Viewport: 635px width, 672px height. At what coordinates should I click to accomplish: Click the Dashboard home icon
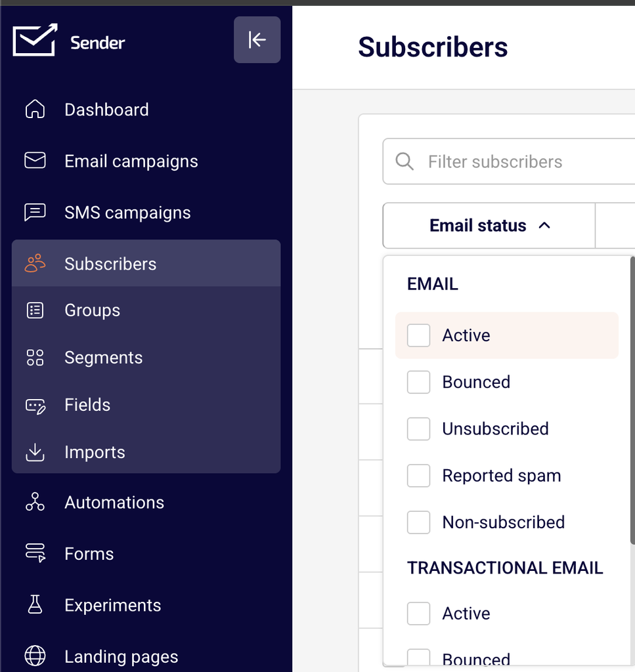click(x=35, y=110)
